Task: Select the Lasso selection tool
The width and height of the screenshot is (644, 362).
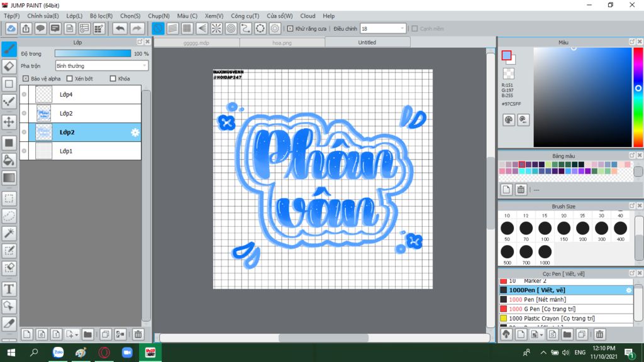Action: click(9, 216)
